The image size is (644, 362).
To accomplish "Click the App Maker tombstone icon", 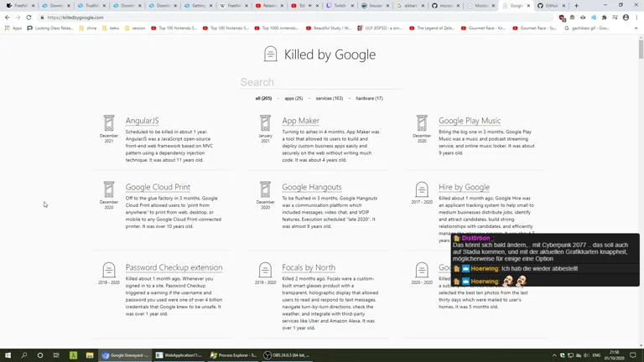I will click(x=265, y=123).
